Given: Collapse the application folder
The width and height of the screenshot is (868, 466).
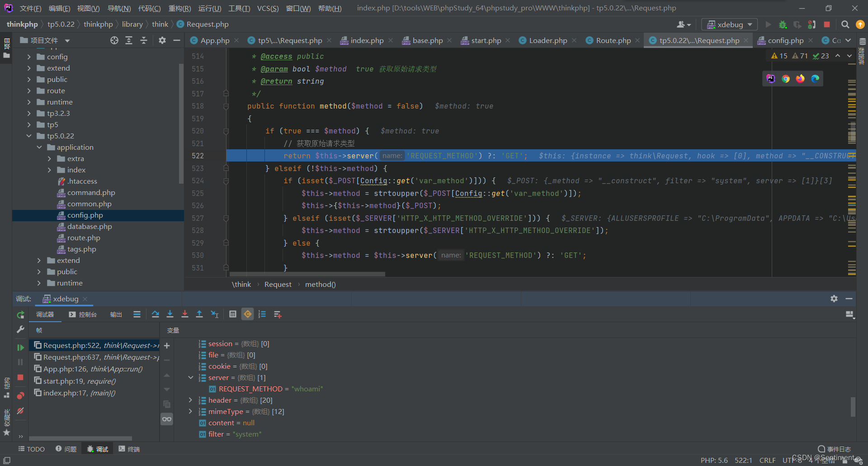Looking at the screenshot, I should pyautogui.click(x=39, y=147).
